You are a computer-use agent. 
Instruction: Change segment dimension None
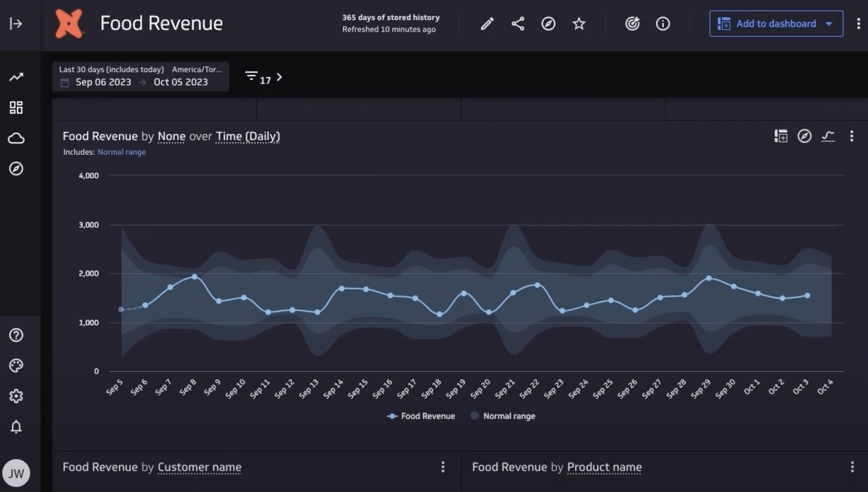coord(172,136)
